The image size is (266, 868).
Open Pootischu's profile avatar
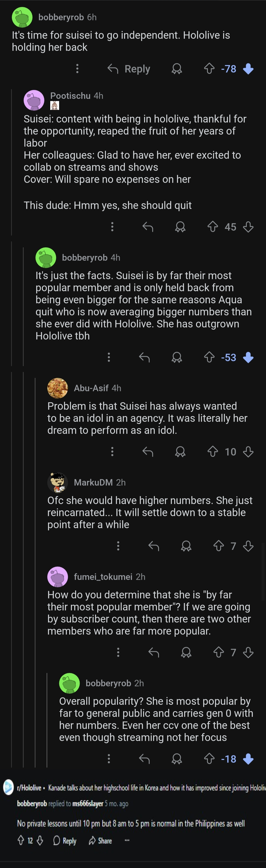34,100
